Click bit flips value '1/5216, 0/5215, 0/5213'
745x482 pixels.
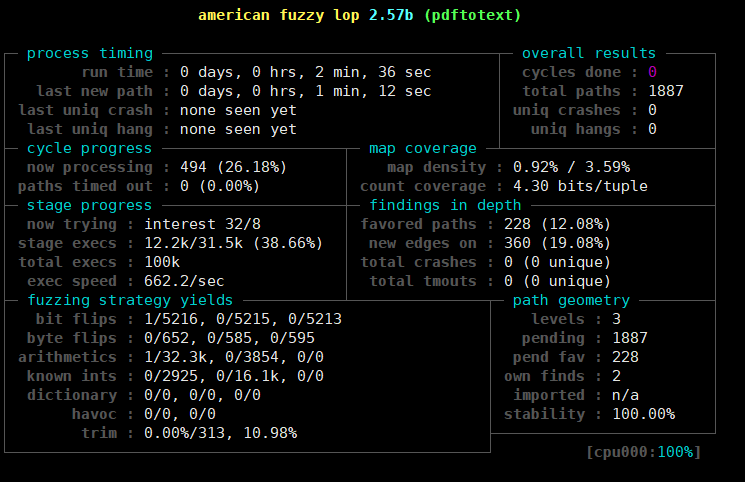243,319
